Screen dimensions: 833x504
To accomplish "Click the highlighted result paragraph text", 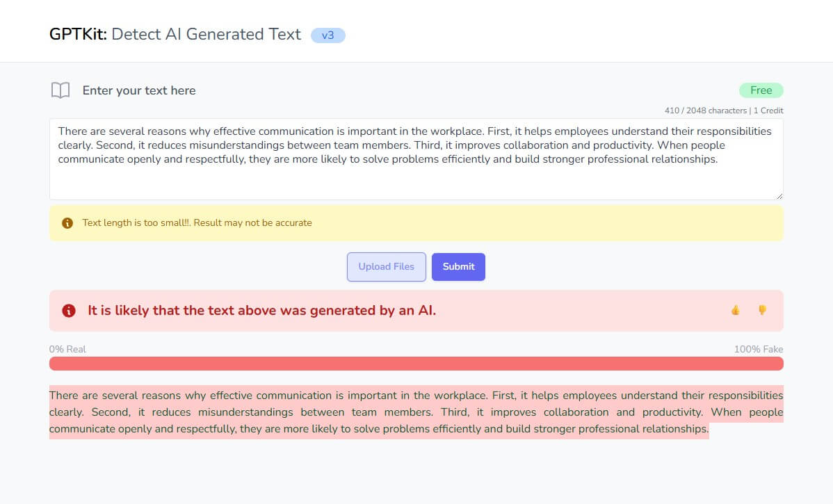I will tap(416, 412).
